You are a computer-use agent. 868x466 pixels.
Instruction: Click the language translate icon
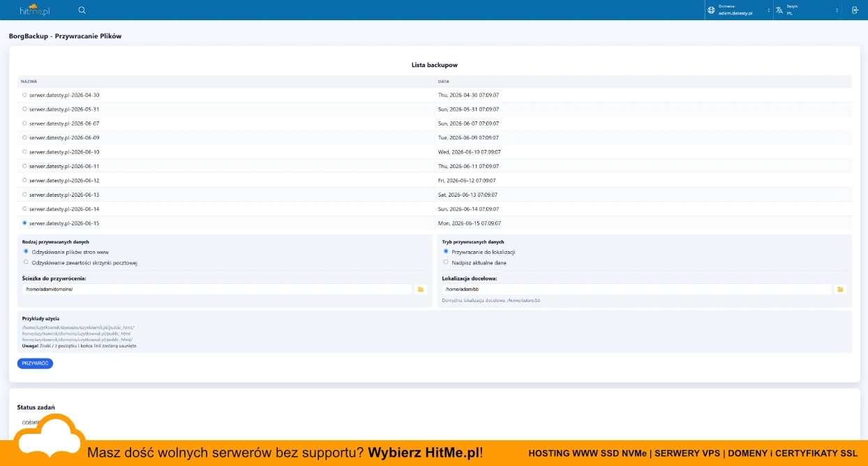tap(779, 10)
